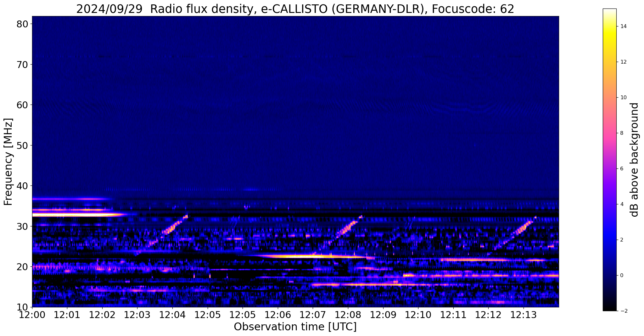Pick the 14 tick on the colorbar
The height and width of the screenshot is (336, 644).
pos(623,26)
